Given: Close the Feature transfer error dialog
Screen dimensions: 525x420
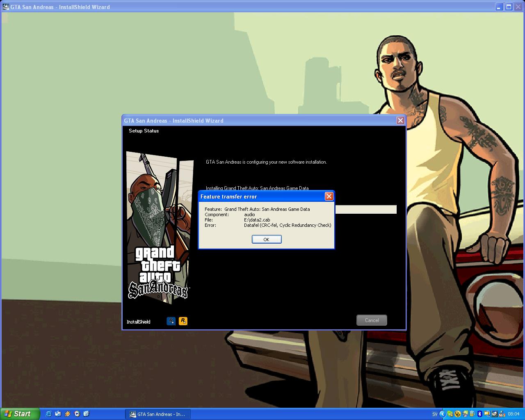Looking at the screenshot, I should click(329, 196).
